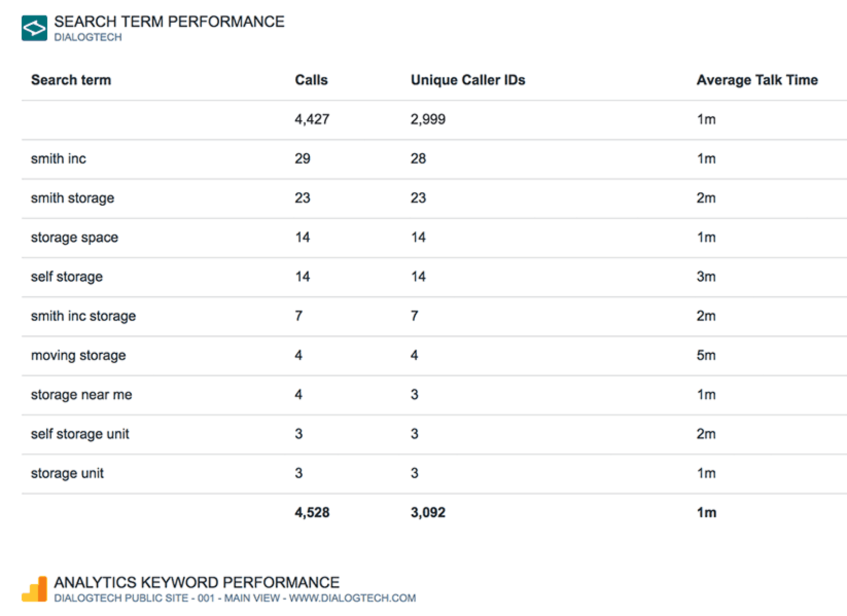
Task: Sort by the Calls column header
Action: pos(311,80)
